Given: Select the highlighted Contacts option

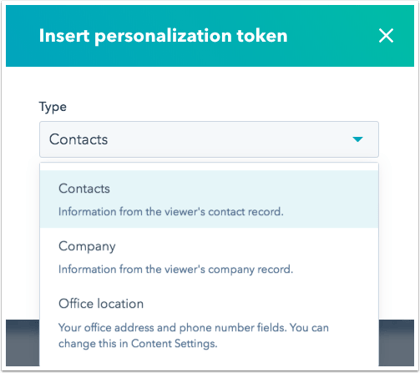Looking at the screenshot, I should (x=209, y=199).
